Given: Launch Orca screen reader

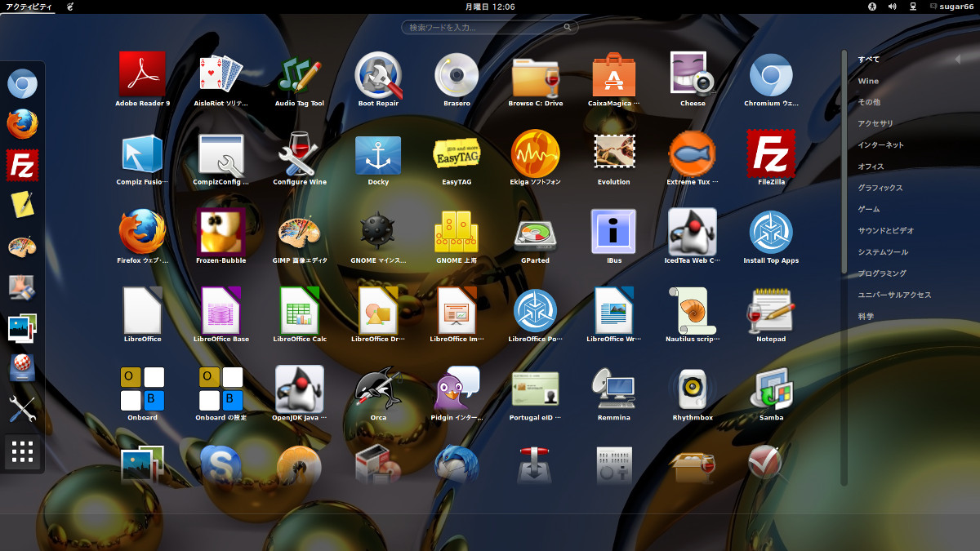Looking at the screenshot, I should pos(378,388).
